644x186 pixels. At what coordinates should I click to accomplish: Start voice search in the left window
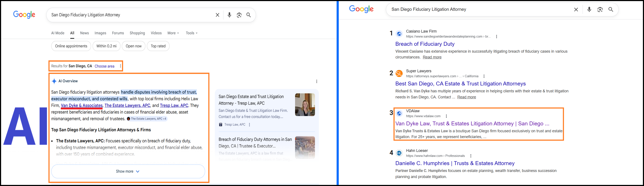coord(229,15)
